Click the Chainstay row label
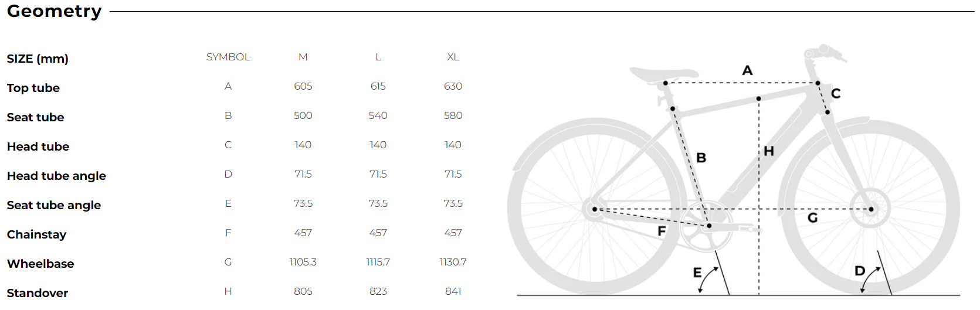 pyautogui.click(x=36, y=234)
